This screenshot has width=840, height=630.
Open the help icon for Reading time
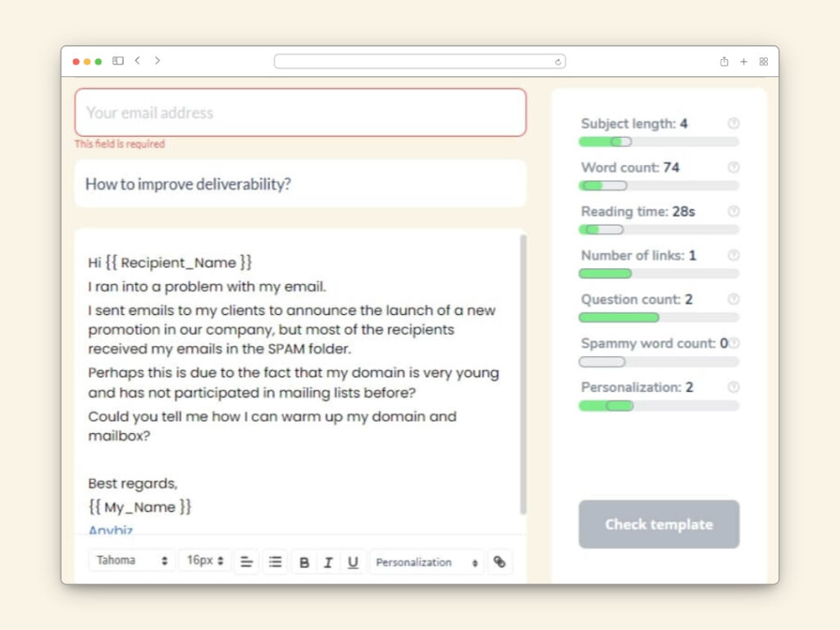[733, 211]
